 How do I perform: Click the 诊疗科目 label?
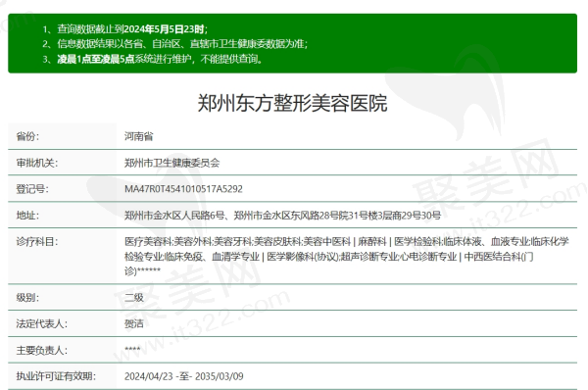click(37, 241)
